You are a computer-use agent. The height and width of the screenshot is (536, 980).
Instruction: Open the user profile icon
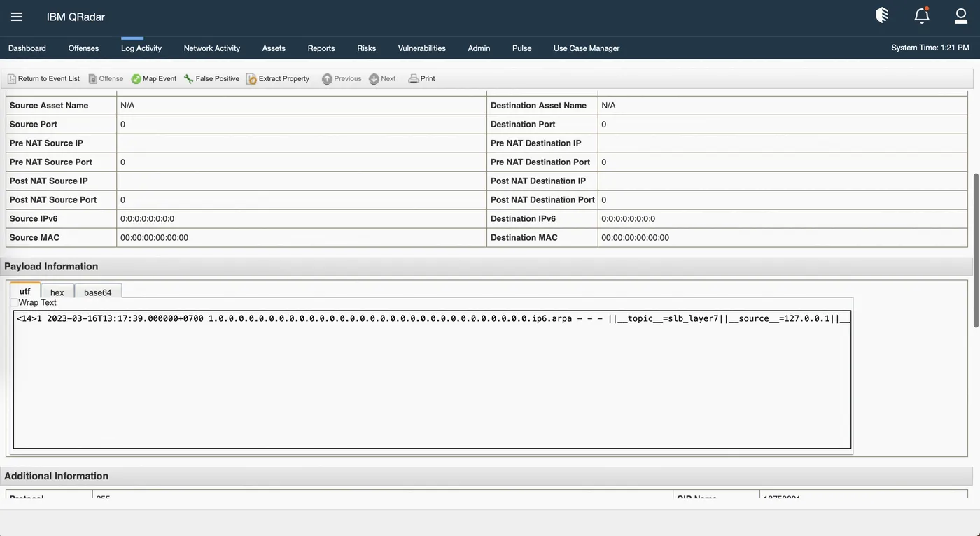point(961,15)
